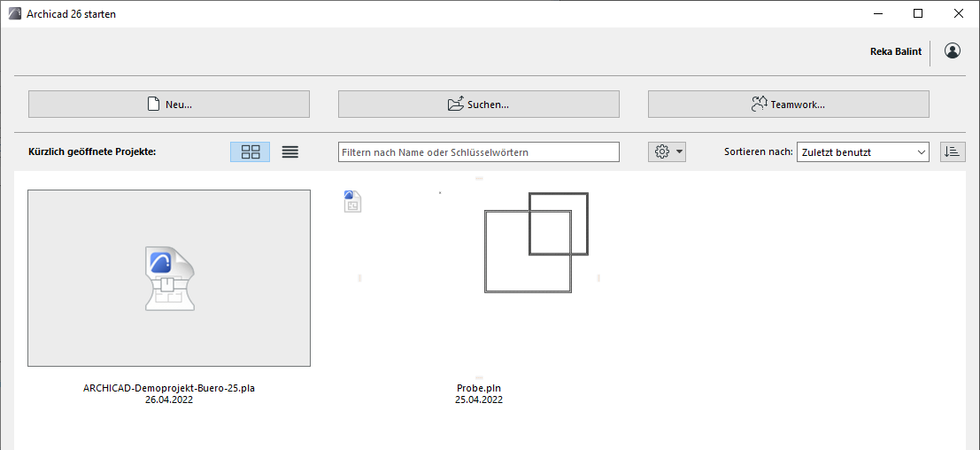Click the small PLN file icon on Probe preview
This screenshot has height=450, width=980.
[352, 201]
